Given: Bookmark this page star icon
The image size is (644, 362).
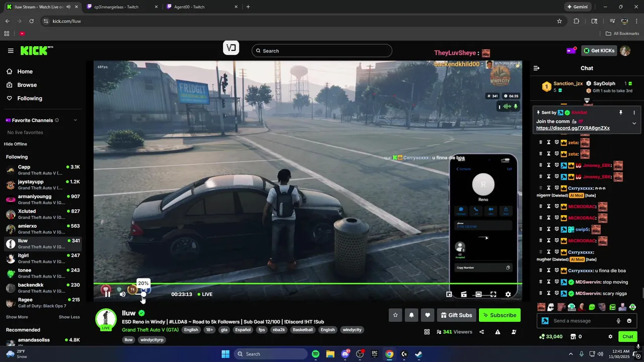Looking at the screenshot, I should 559,21.
